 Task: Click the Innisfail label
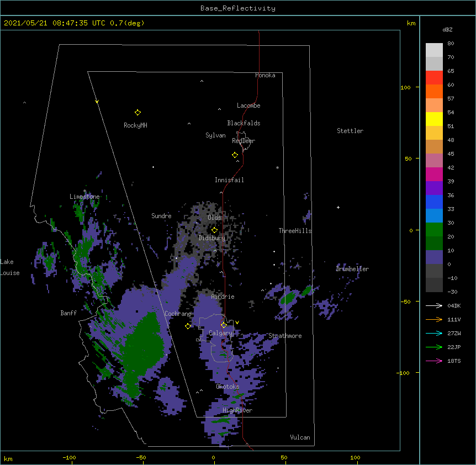coord(229,180)
